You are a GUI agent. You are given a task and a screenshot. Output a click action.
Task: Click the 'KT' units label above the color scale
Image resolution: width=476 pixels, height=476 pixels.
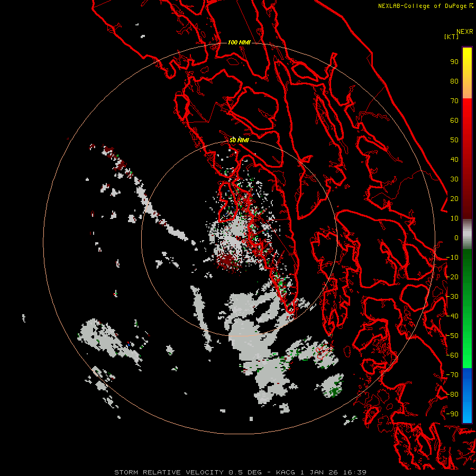(452, 36)
